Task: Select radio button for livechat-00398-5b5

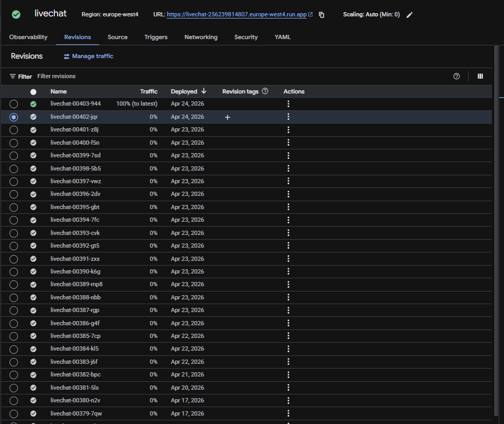Action: [x=14, y=168]
